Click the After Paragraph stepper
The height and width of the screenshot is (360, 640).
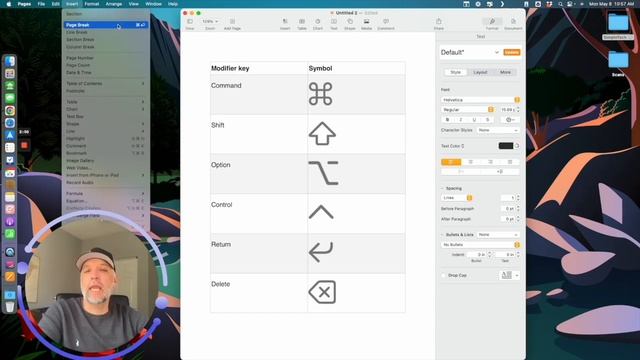tap(518, 219)
